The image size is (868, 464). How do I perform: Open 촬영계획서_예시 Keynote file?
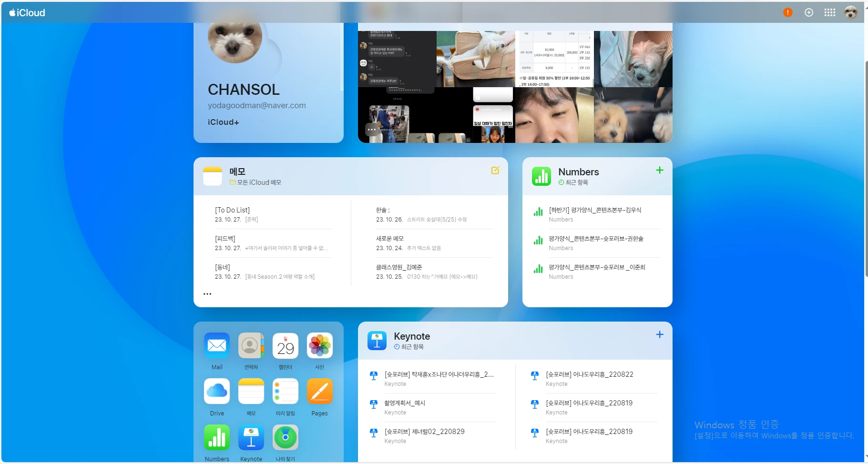tap(433, 407)
